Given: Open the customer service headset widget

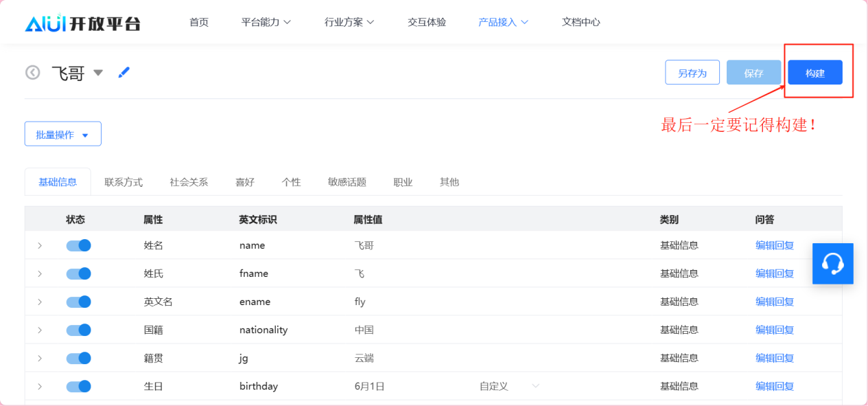Looking at the screenshot, I should point(832,264).
